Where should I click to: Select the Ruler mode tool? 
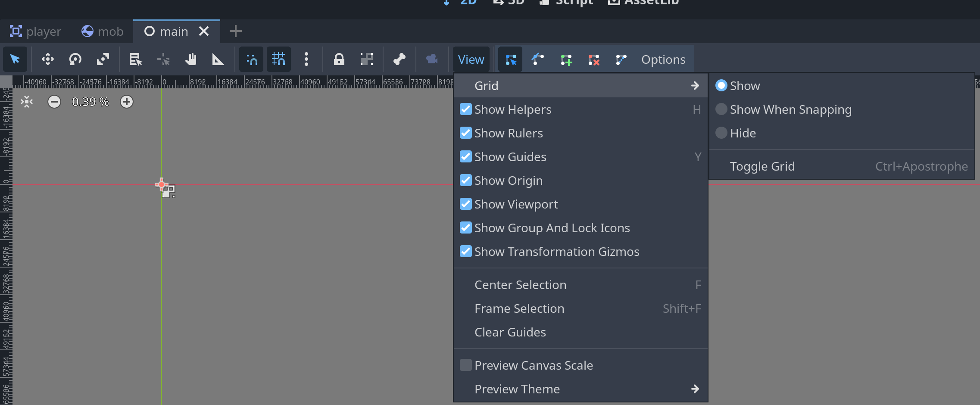point(218,59)
